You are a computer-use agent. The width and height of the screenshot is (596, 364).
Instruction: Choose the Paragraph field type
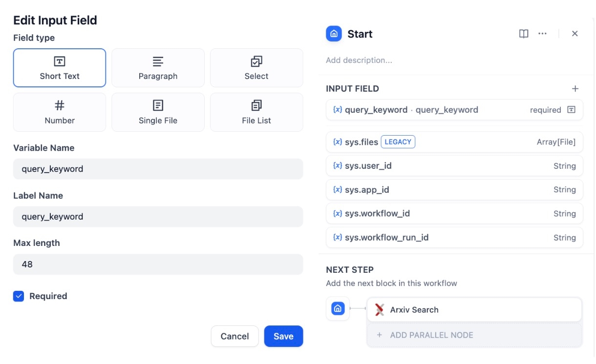click(158, 68)
